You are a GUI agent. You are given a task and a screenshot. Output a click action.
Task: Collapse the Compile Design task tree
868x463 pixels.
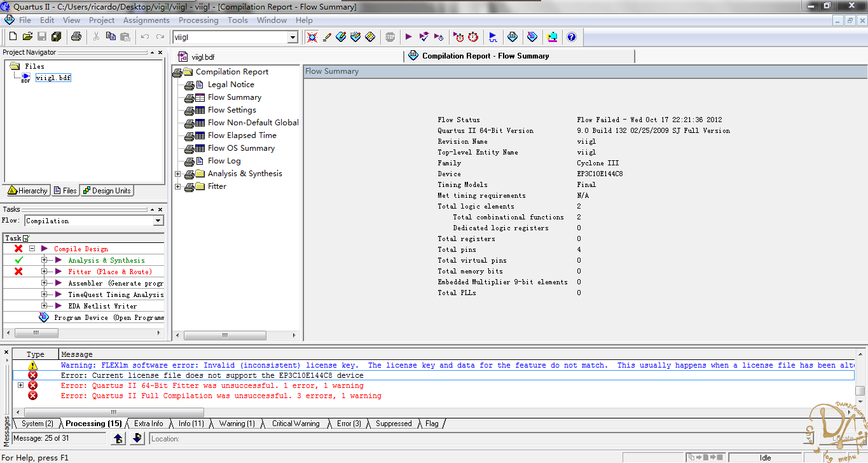pos(32,249)
